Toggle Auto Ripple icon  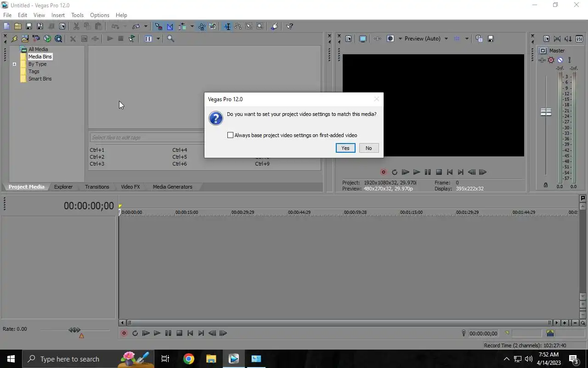pos(182,26)
